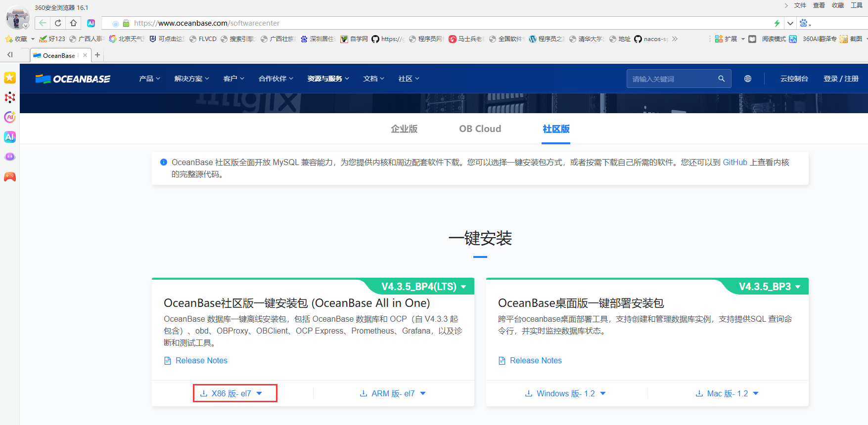Expand the 产品 menu

[x=149, y=79]
